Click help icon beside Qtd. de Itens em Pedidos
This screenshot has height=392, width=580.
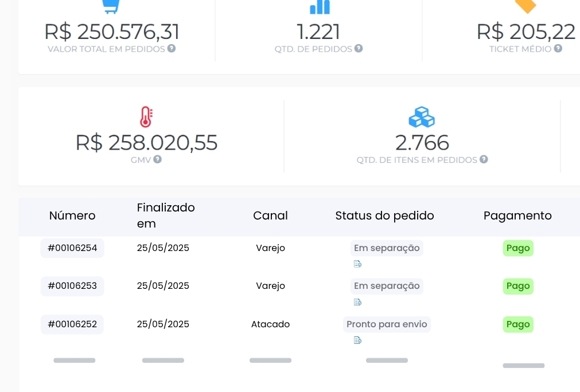[484, 159]
